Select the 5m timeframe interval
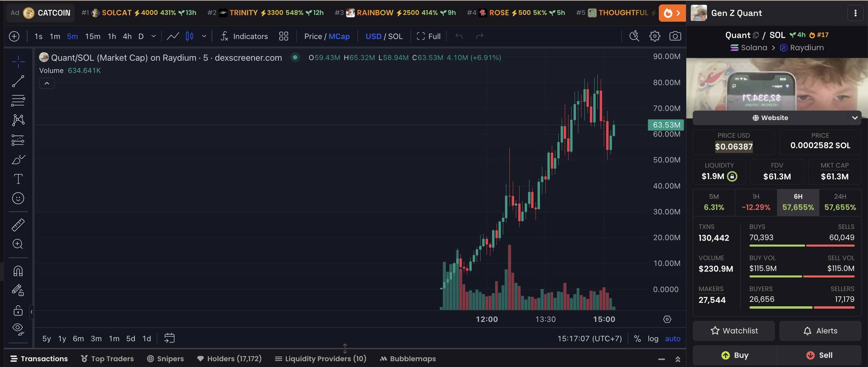Screen dimensions: 868x367 coord(72,36)
